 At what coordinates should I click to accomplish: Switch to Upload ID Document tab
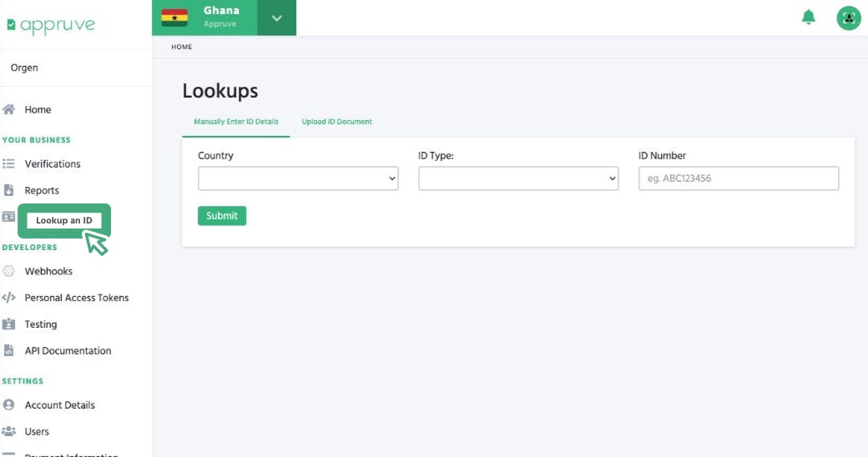coord(336,122)
